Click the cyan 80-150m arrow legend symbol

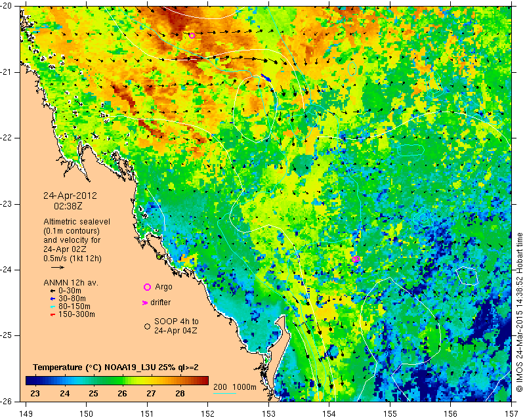tap(52, 306)
